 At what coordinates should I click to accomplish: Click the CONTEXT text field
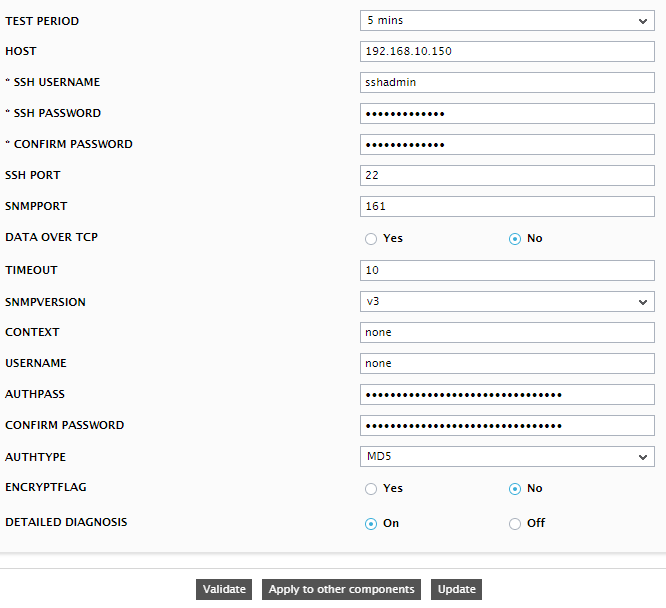(507, 332)
